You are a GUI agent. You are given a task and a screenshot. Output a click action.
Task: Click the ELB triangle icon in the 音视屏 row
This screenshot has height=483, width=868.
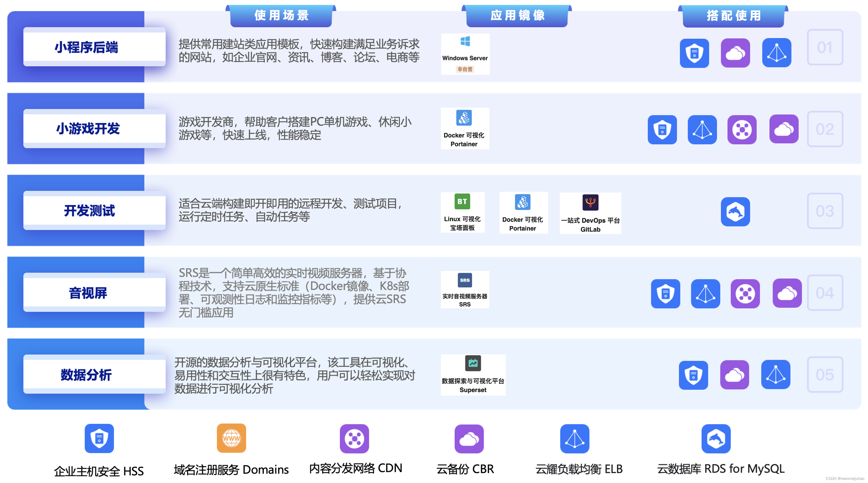point(706,294)
